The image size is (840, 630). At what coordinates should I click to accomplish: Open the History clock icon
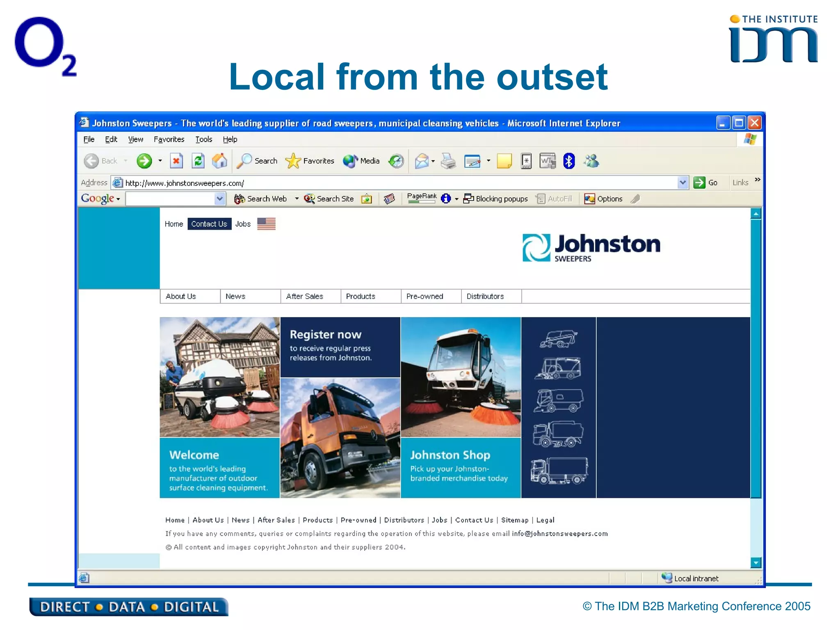(x=396, y=161)
